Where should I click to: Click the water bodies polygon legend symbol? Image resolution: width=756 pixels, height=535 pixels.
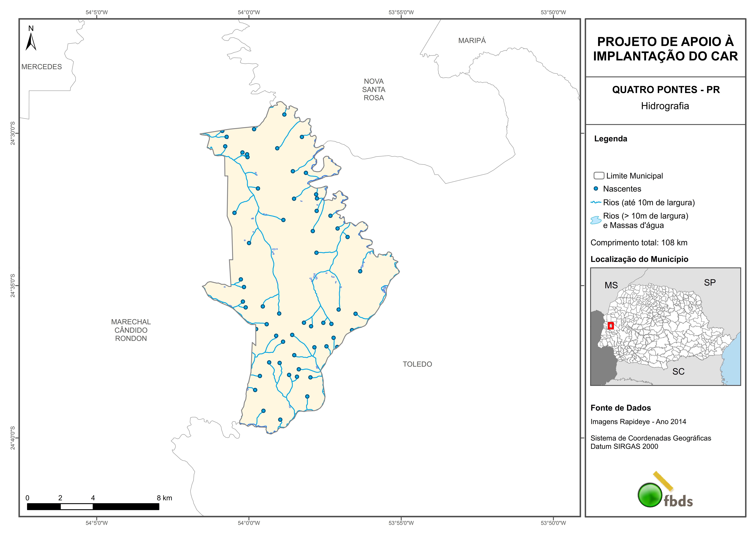(x=596, y=220)
